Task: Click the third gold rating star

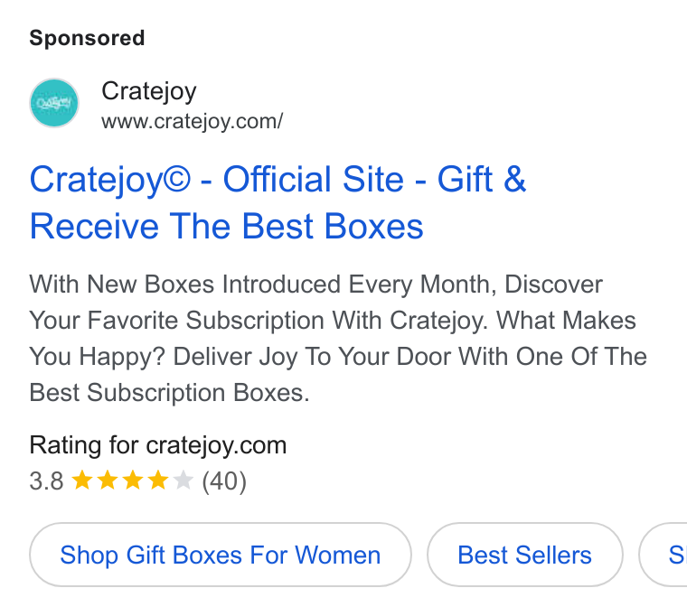Action: pos(132,480)
